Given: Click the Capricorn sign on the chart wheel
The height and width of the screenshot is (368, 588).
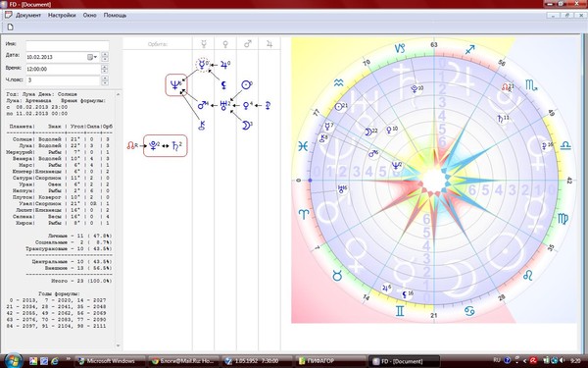Looking at the screenshot, I should click(400, 48).
